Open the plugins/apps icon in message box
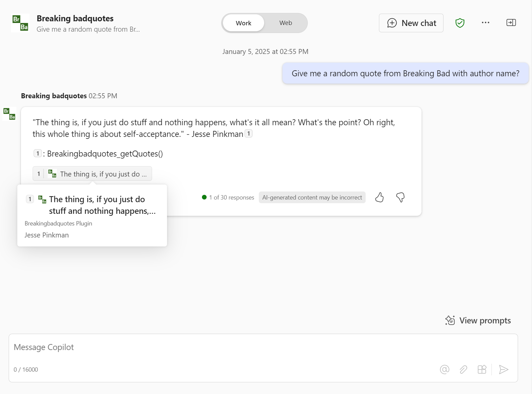This screenshot has height=394, width=532. (482, 369)
